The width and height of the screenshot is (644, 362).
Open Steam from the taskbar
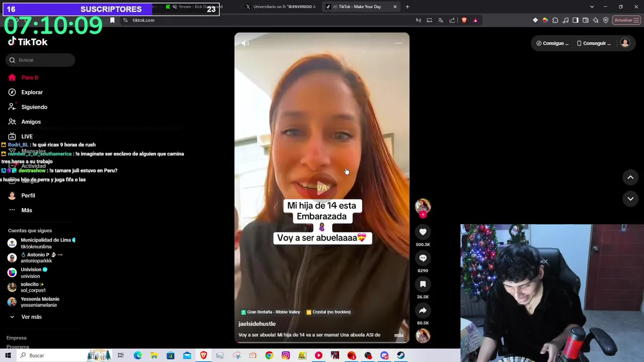point(400,355)
